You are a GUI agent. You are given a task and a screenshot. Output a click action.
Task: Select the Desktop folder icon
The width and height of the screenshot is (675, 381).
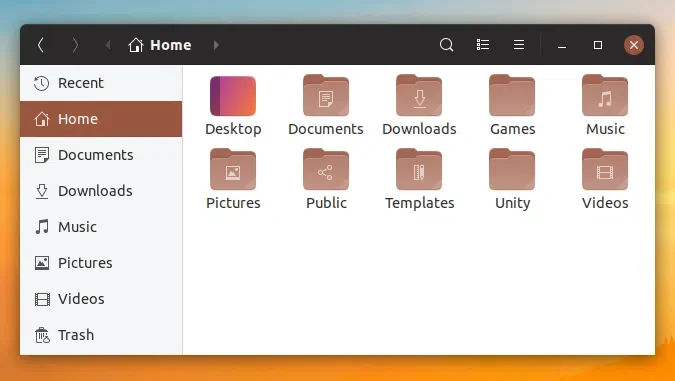233,96
